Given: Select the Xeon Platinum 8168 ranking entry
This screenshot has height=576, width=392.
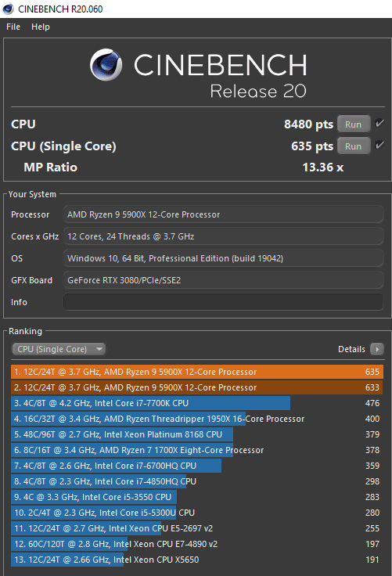Looking at the screenshot, I should (x=197, y=434).
